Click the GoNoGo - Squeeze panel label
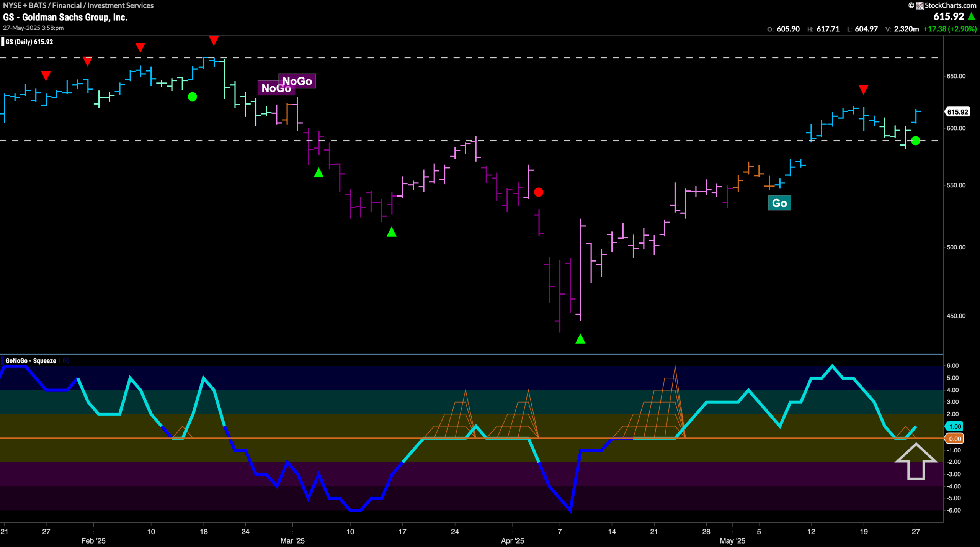 [x=31, y=361]
